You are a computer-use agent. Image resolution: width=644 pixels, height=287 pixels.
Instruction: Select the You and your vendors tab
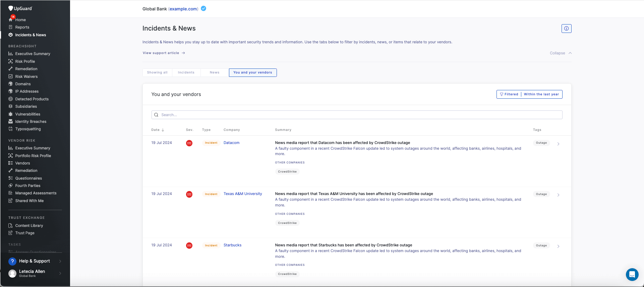253,73
